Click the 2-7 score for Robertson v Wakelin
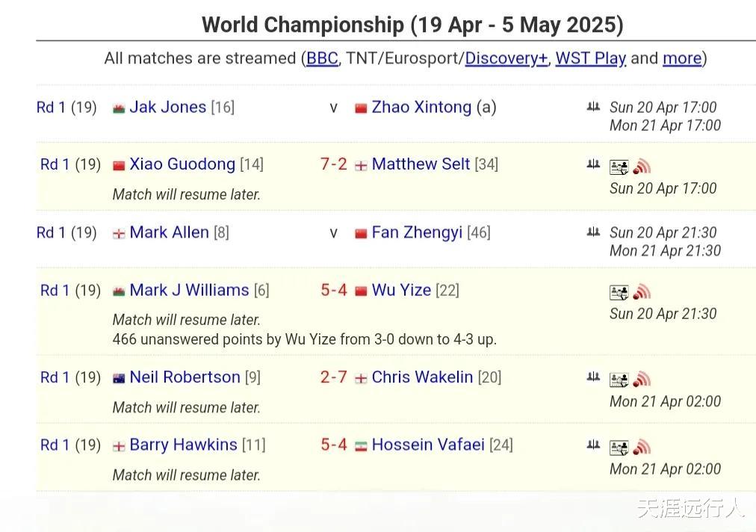Viewport: 756px width, 532px height. coord(333,377)
